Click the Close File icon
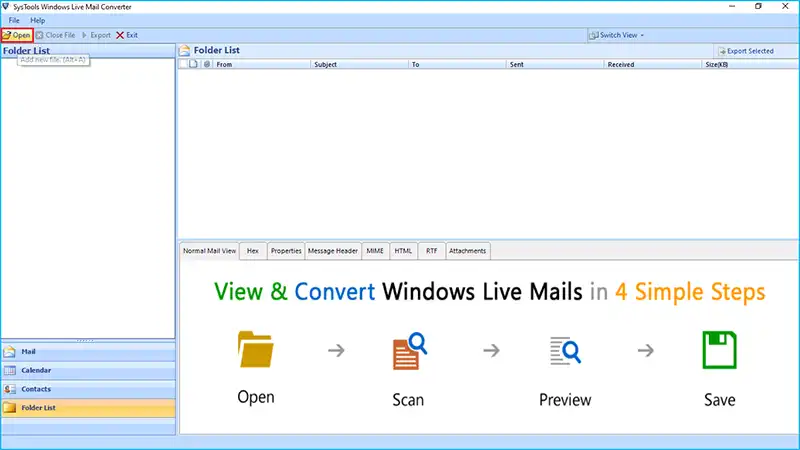The width and height of the screenshot is (800, 450). coord(39,35)
